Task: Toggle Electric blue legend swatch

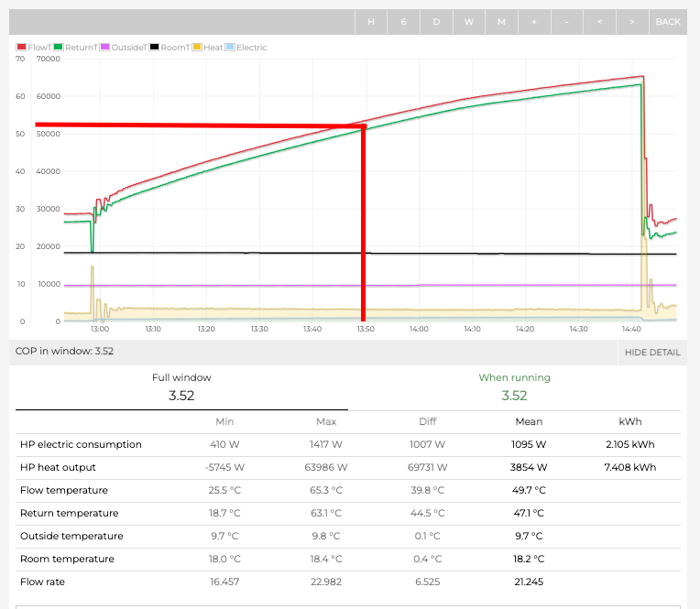Action: 230,48
